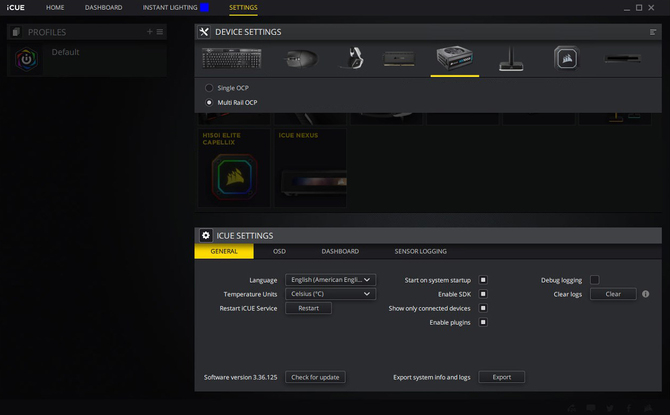
Task: Open Dashboard in the top navigation
Action: coord(103,8)
